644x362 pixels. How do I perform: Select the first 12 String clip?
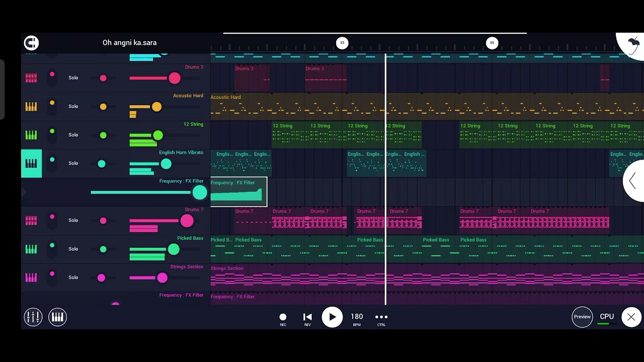[x=290, y=135]
